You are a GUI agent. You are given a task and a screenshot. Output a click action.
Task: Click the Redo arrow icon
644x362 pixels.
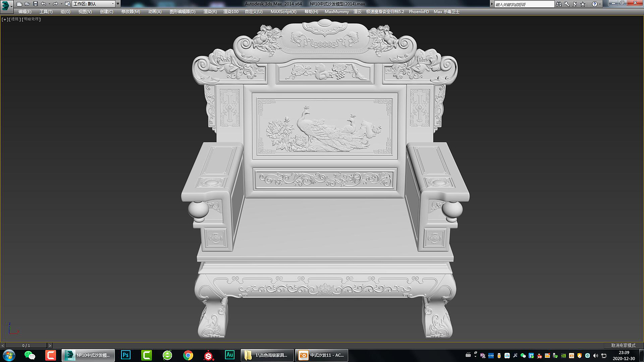[x=55, y=4]
